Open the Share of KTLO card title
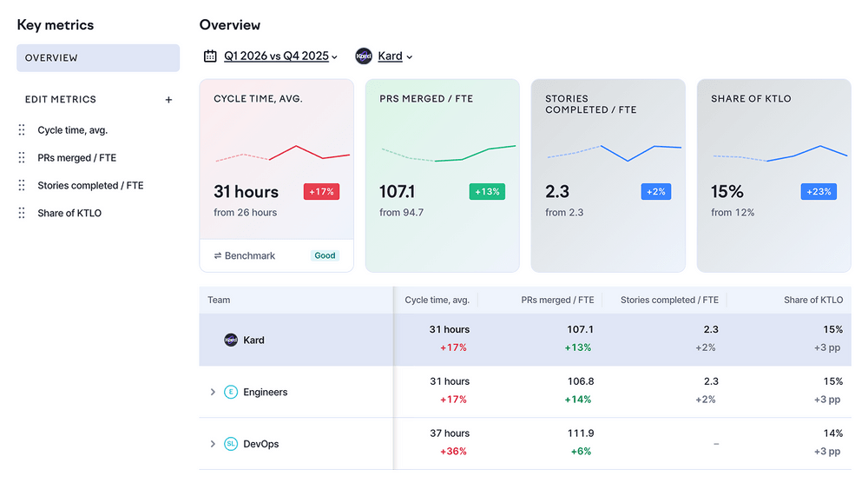Viewport: 868px width, 496px height. pos(751,99)
